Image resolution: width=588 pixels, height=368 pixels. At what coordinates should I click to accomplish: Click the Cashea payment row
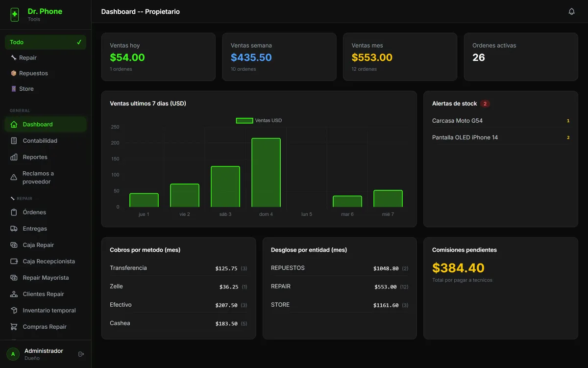(x=178, y=323)
